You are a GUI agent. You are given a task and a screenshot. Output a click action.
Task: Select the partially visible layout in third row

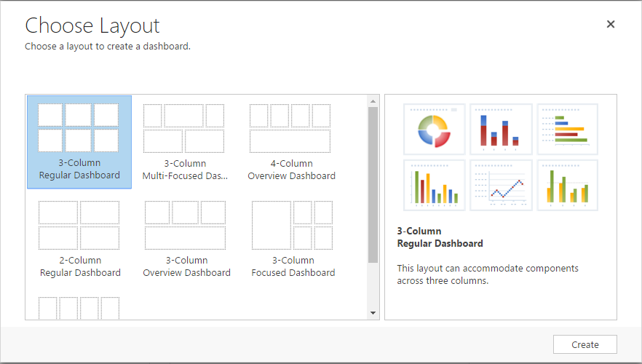click(79, 308)
